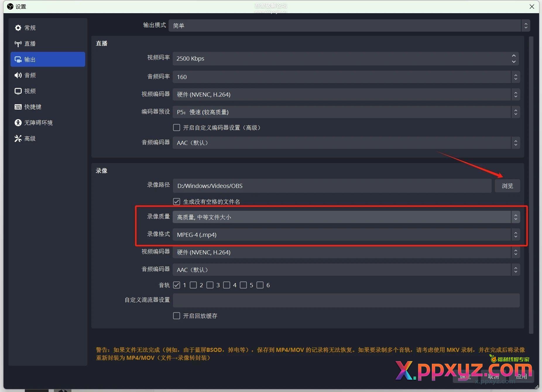Open recording 音频编码器 AAC dropdown
The height and width of the screenshot is (392, 542).
(346, 270)
